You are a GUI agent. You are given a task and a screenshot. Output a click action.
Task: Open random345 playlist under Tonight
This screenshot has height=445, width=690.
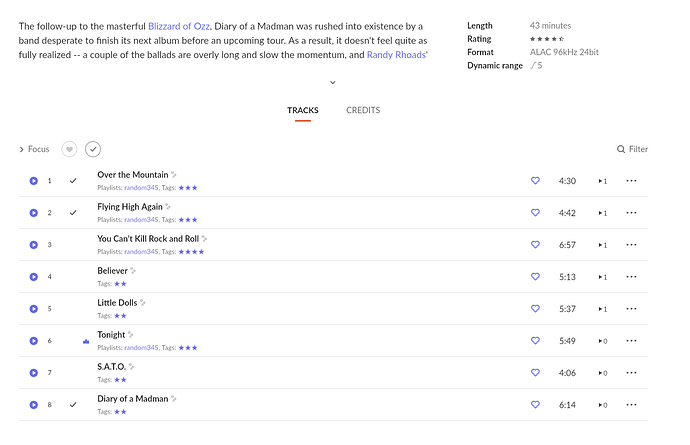pos(141,348)
